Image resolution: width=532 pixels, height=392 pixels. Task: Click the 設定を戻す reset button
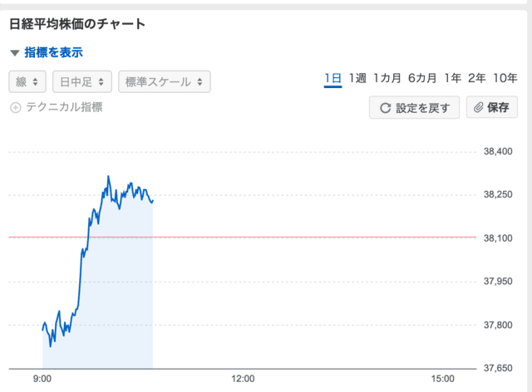point(414,107)
